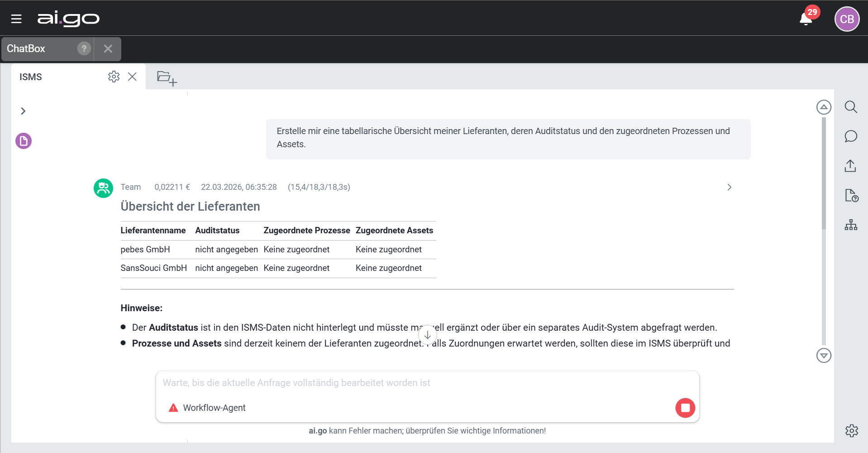868x453 pixels.
Task: Open ISMS tab settings gear
Action: click(x=114, y=77)
